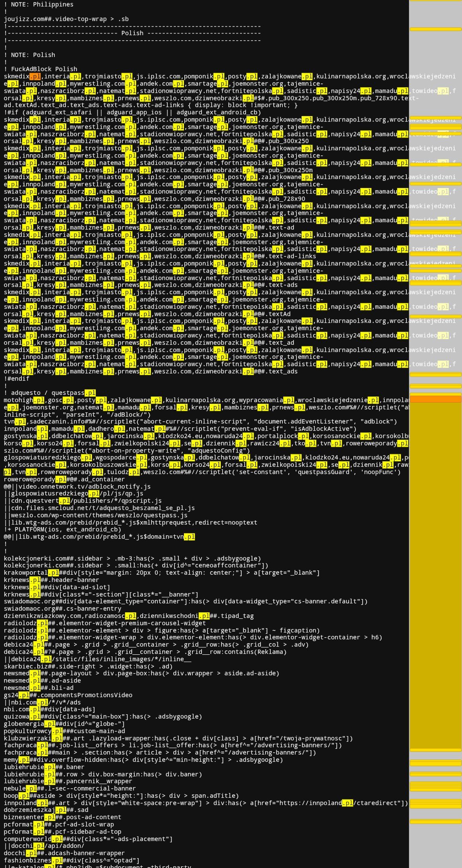Click the kolekcjonerki.com 'ceneoaffcontainer' rule

136,565
